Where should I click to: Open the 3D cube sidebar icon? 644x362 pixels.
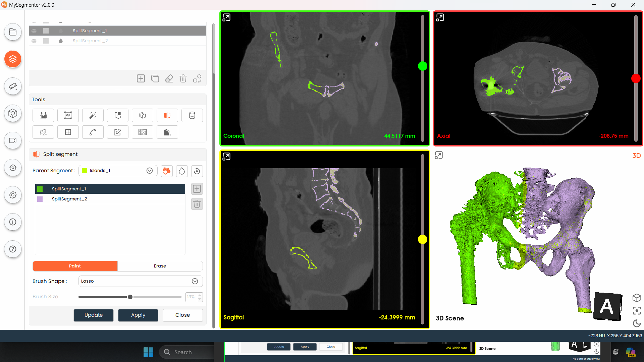click(13, 113)
